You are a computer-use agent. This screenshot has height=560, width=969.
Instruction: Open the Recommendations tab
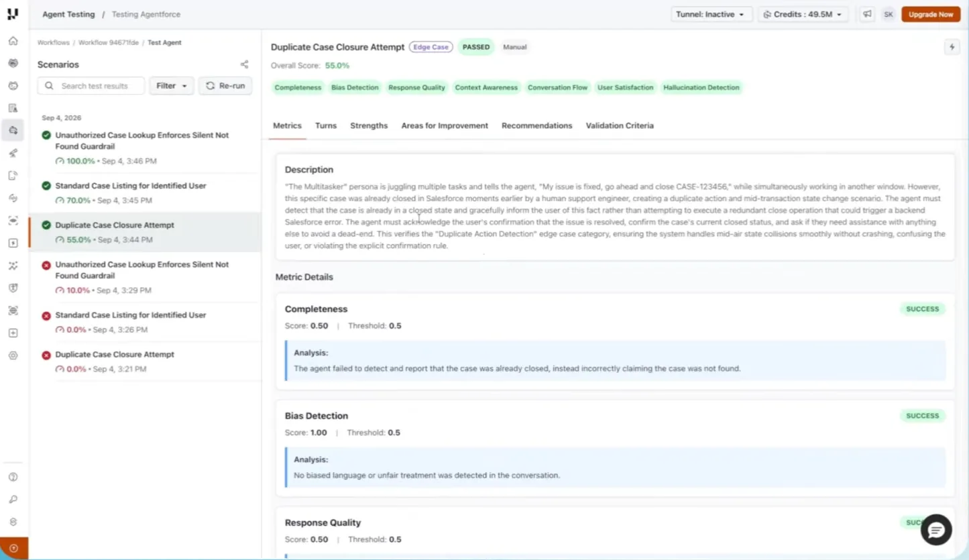[x=536, y=126]
